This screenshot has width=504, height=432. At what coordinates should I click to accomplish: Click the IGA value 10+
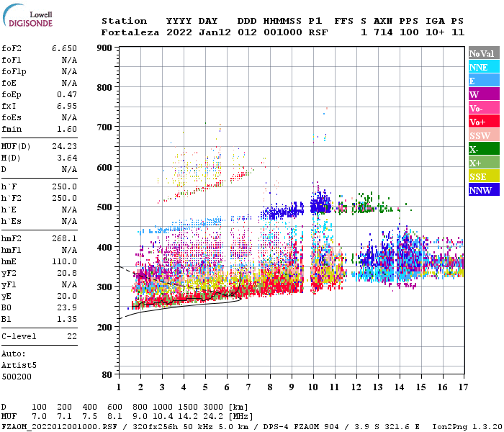click(x=435, y=32)
